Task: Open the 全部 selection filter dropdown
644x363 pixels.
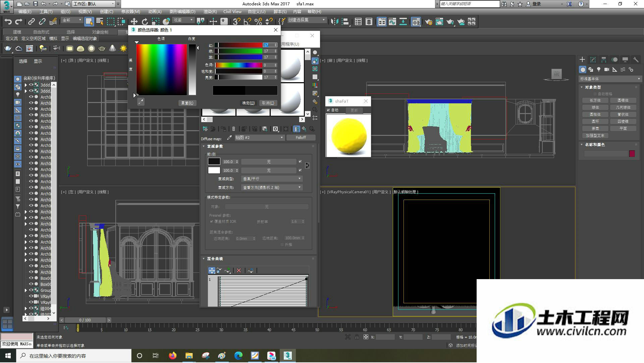Action: click(x=72, y=20)
